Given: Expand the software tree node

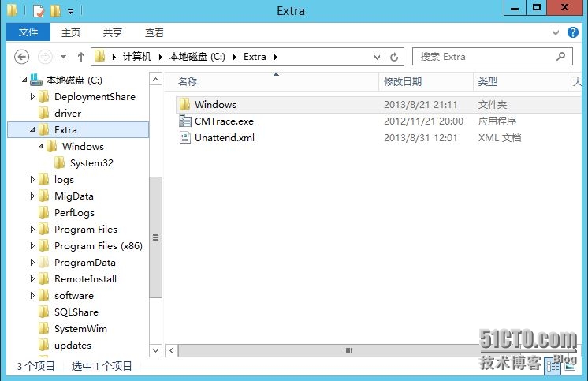Looking at the screenshot, I should (32, 296).
